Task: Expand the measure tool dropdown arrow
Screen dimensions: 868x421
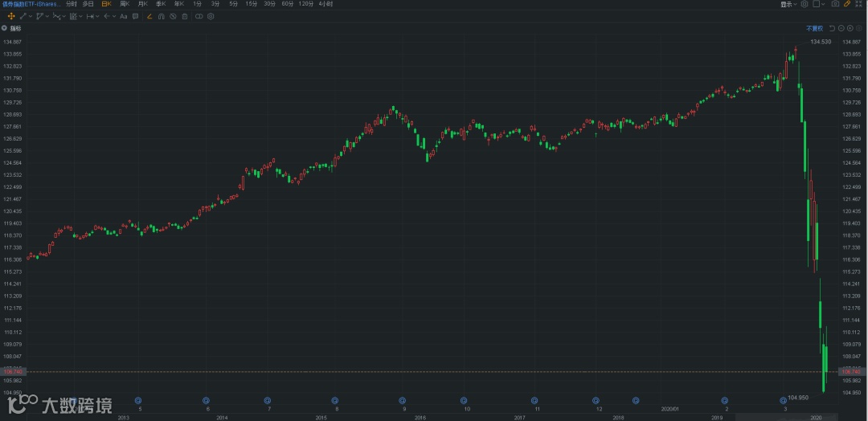Action: point(97,16)
